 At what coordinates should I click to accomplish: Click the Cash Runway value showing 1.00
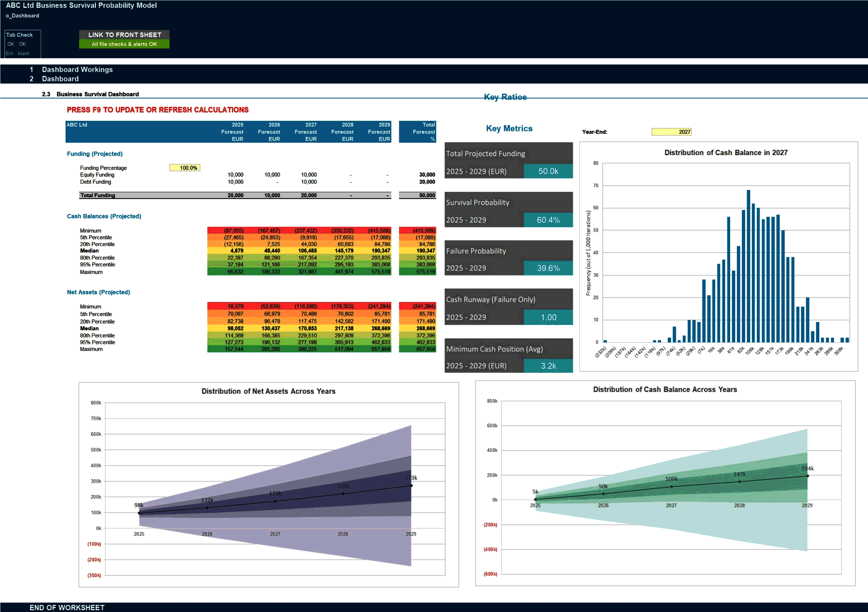tap(548, 317)
